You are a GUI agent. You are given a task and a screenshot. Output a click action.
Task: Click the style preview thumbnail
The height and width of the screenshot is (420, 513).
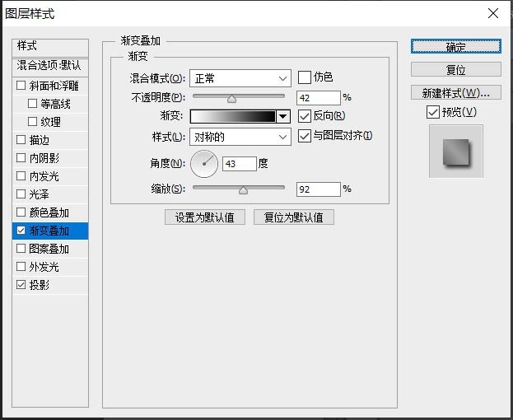(455, 152)
